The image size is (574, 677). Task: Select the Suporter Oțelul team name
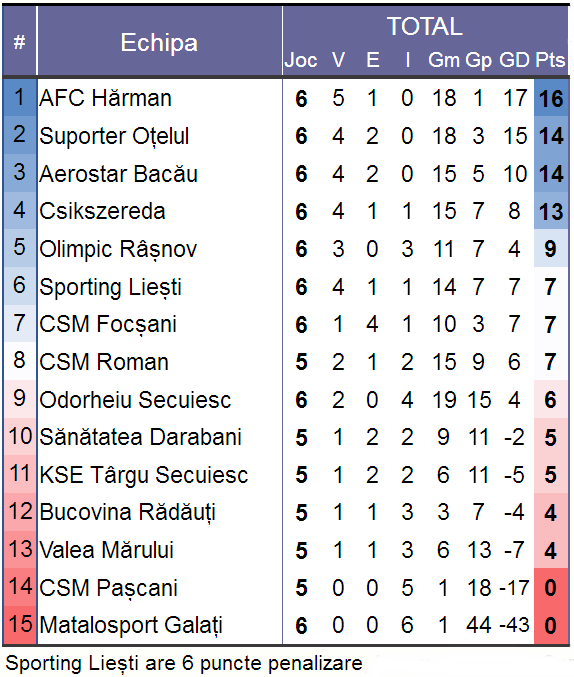coord(114,136)
